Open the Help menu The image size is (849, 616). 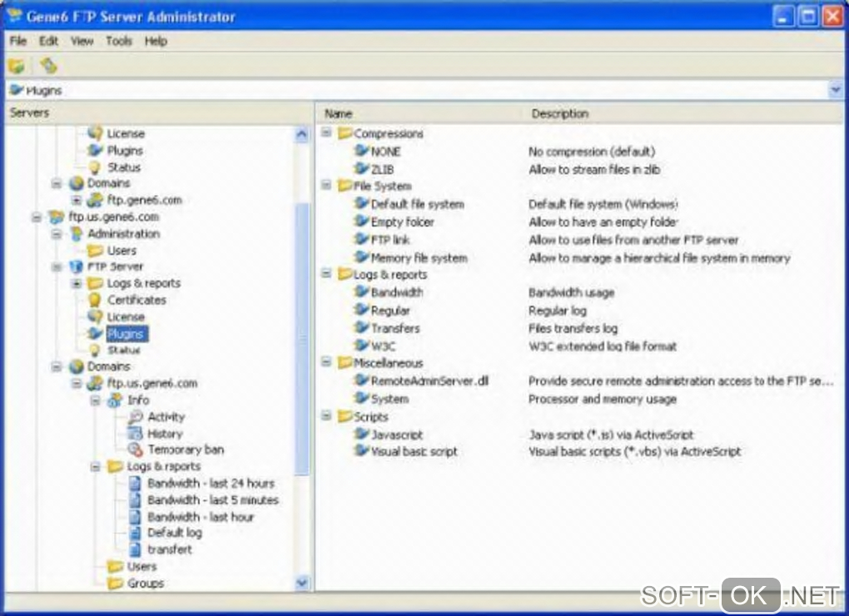[x=156, y=41]
